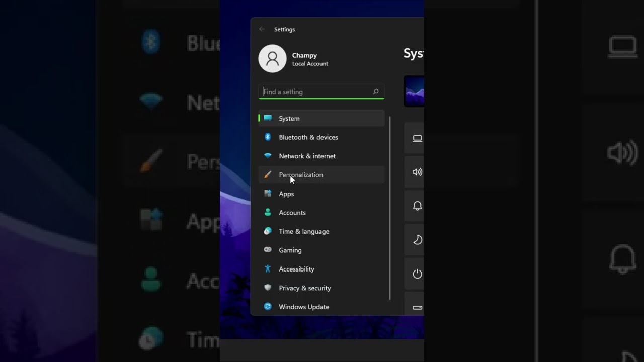Open Notifications via bell icon

pos(417,206)
